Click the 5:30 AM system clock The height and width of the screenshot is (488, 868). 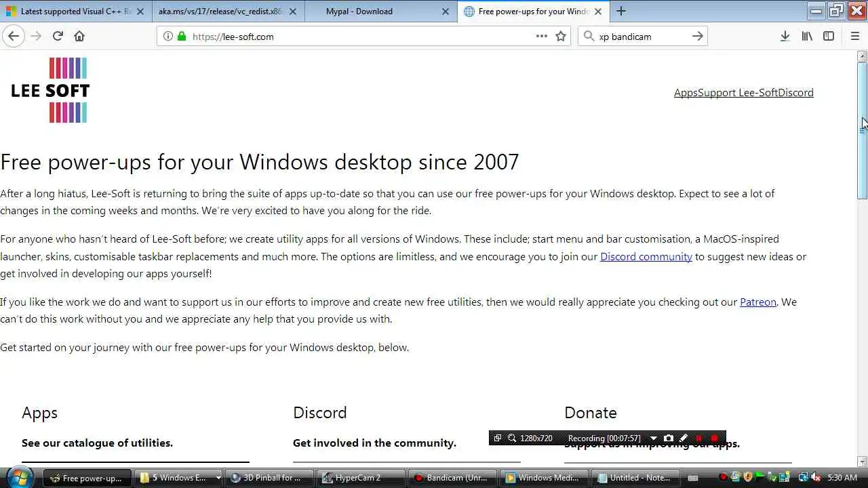842,478
